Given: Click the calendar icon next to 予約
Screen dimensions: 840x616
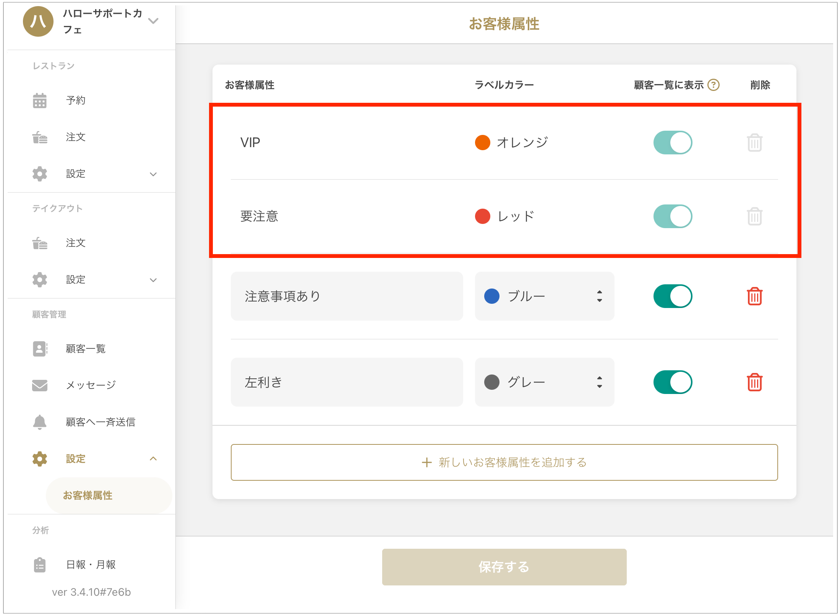Looking at the screenshot, I should pos(40,101).
